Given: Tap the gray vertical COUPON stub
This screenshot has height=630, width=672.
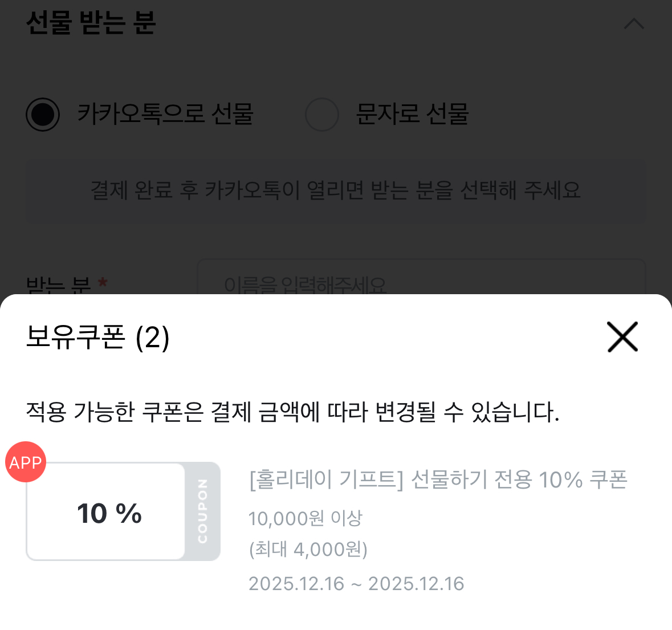Looking at the screenshot, I should (203, 511).
